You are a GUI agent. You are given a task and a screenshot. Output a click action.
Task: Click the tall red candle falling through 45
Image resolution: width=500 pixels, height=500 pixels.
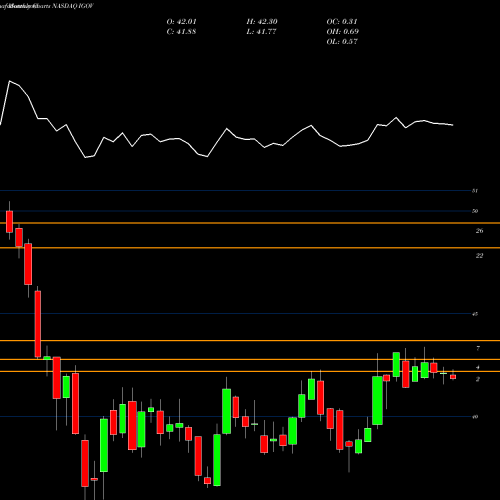[x=38, y=324]
